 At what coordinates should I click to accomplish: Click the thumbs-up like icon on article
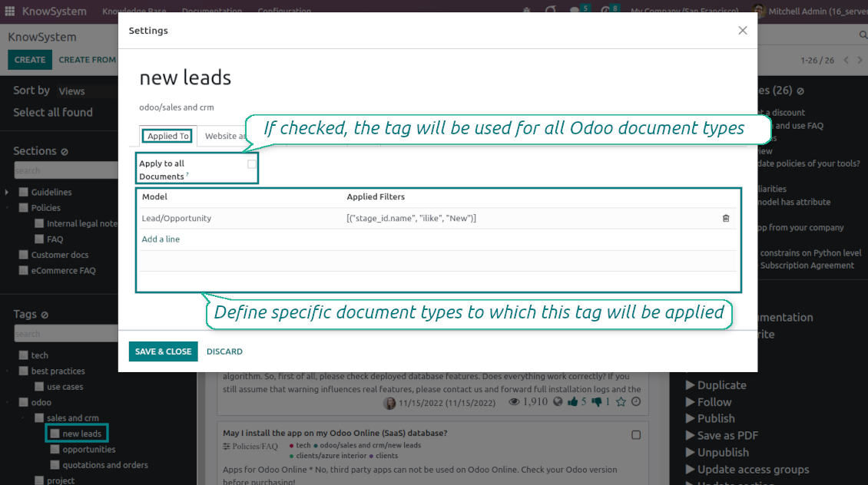tap(572, 402)
